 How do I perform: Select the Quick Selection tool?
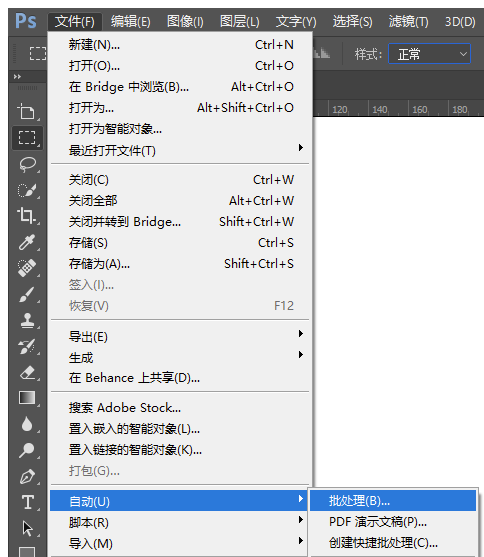coord(27,190)
